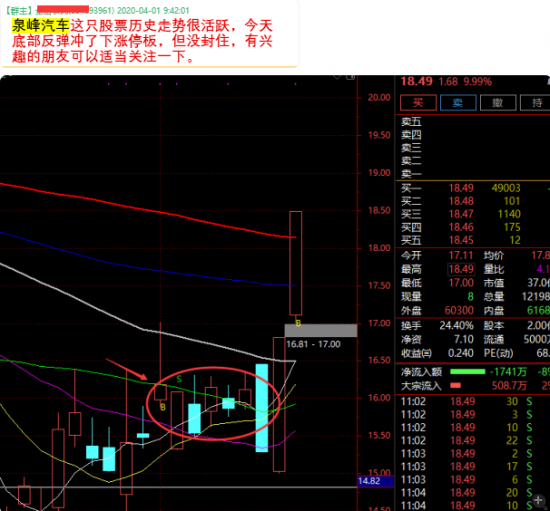550x511 pixels.
Task: Click the green 净流入额 bar indicator
Action: click(468, 372)
